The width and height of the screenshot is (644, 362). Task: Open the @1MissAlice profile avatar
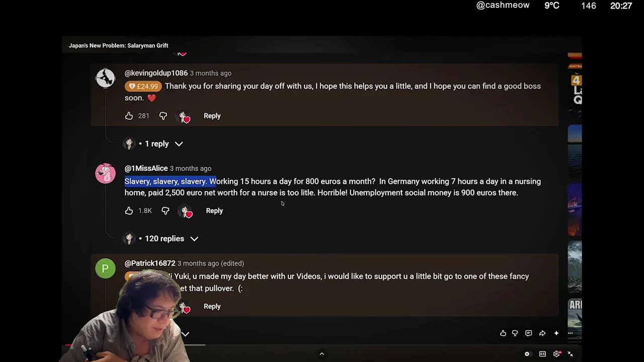pos(105,173)
